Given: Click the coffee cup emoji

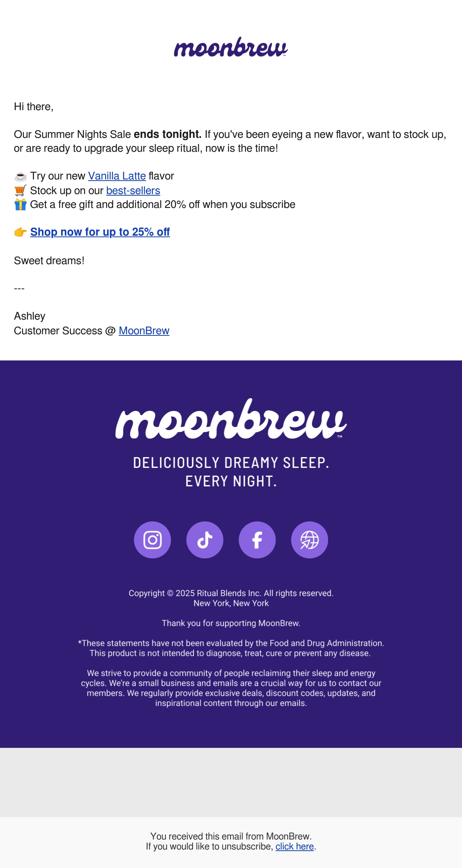Looking at the screenshot, I should point(20,176).
